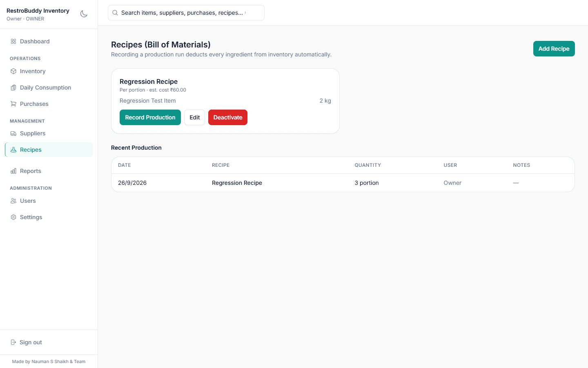Viewport: 588px width, 368px height.
Task: Toggle dark mode moon icon
Action: click(84, 14)
